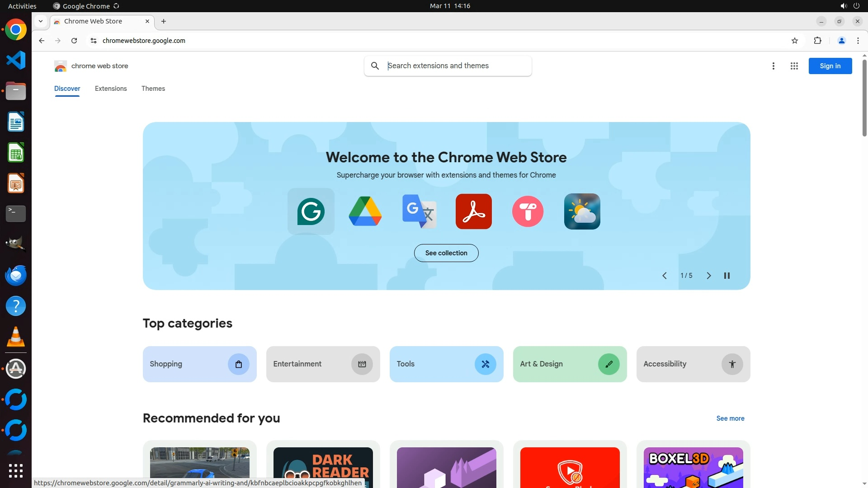
Task: Pause the banner carousel autoplay
Action: 726,276
